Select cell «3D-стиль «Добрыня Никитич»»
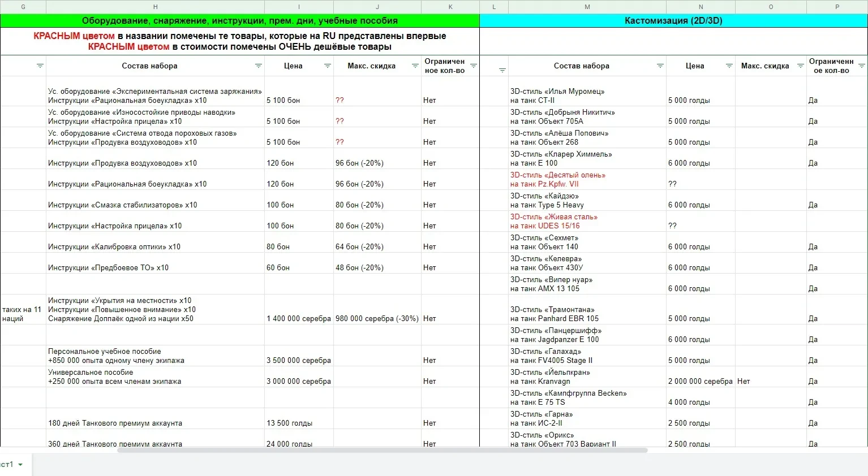Image resolution: width=868 pixels, height=476 pixels. coord(587,117)
